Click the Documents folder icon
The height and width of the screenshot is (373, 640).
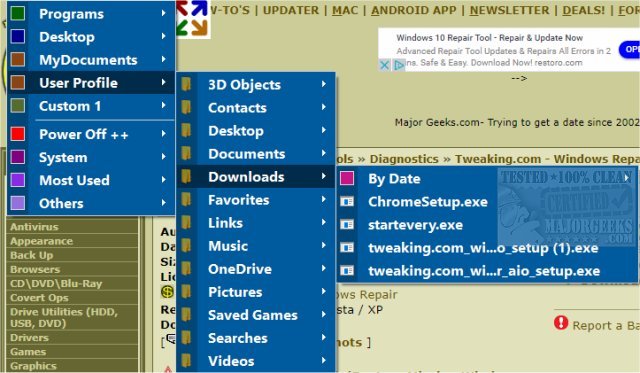pos(186,153)
